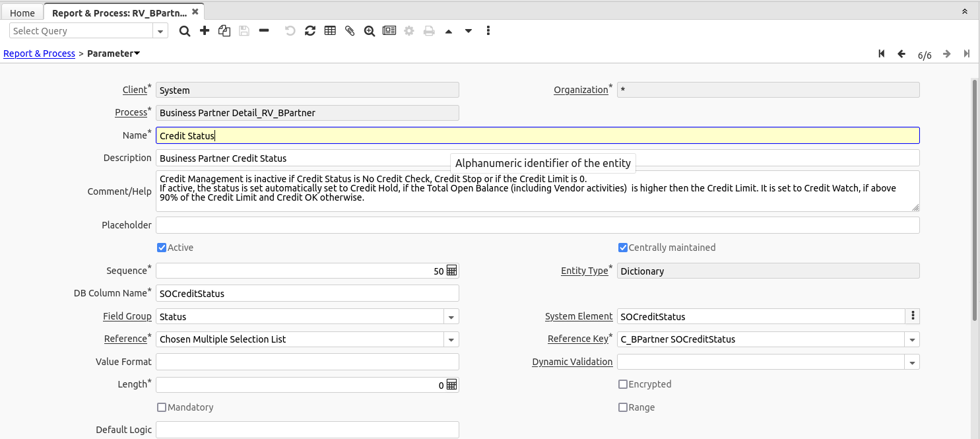
Task: Click the Copy Record icon
Action: 224,31
